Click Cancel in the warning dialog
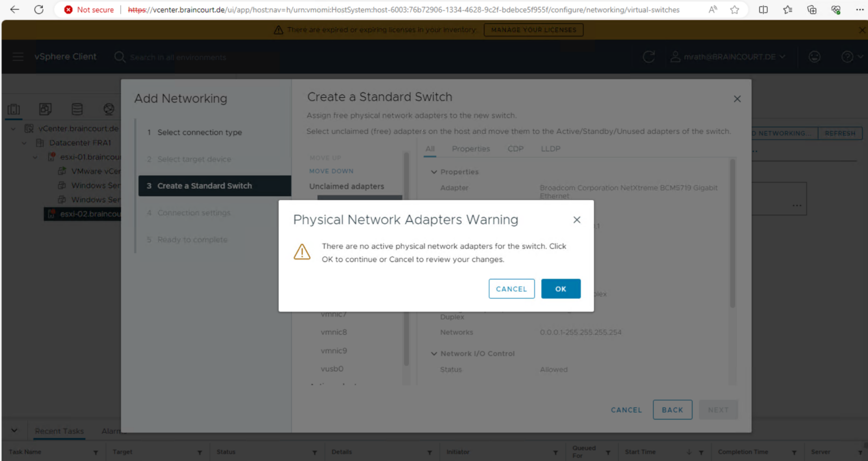 click(x=511, y=289)
